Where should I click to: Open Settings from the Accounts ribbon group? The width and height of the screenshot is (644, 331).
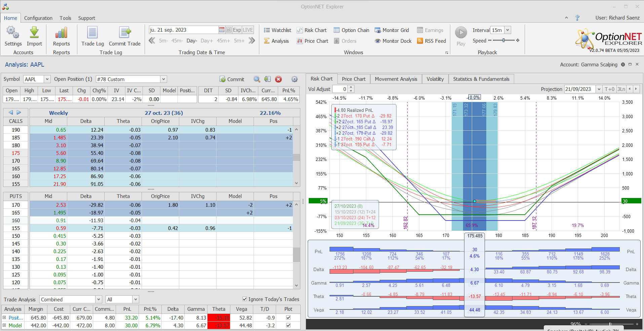point(13,36)
